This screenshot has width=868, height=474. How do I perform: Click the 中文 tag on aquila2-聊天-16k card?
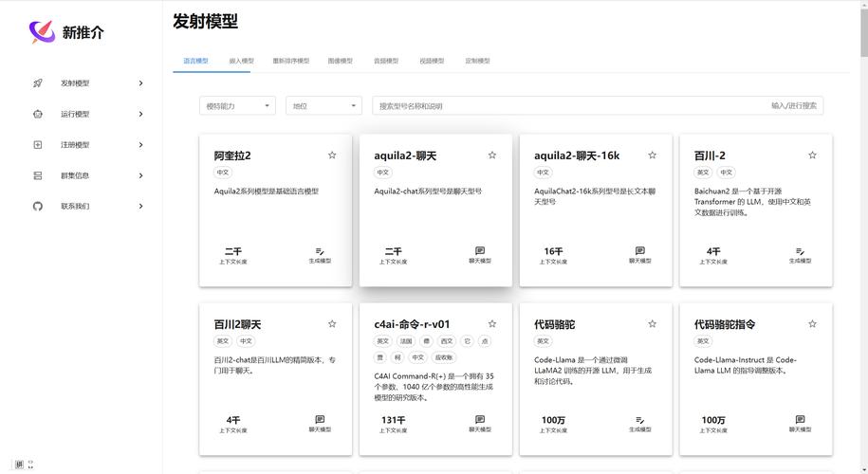(543, 173)
